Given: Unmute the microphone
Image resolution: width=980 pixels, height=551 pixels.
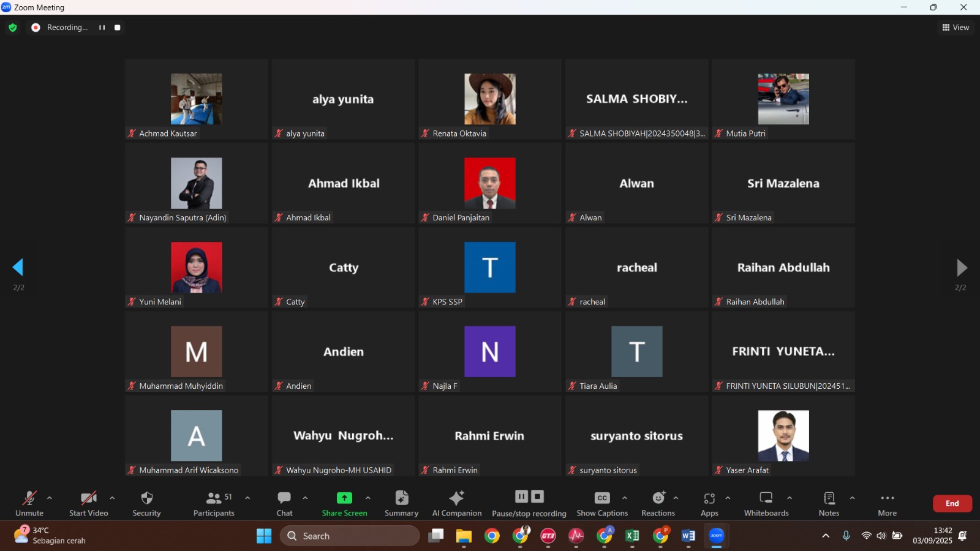Looking at the screenshot, I should point(29,498).
